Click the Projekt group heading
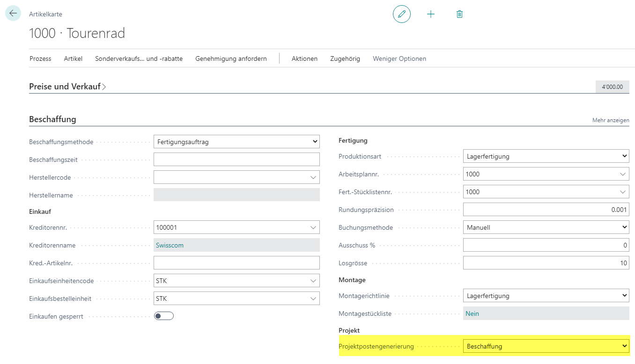 coord(349,330)
